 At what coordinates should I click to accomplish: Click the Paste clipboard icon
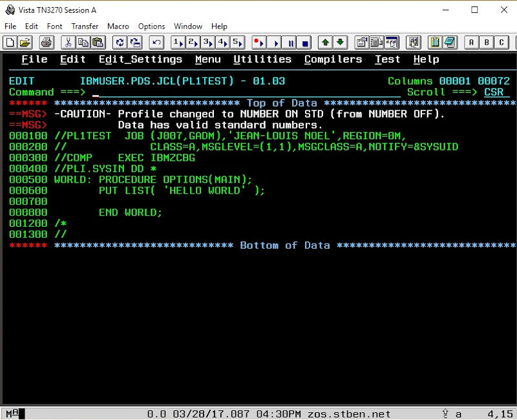pyautogui.click(x=98, y=43)
